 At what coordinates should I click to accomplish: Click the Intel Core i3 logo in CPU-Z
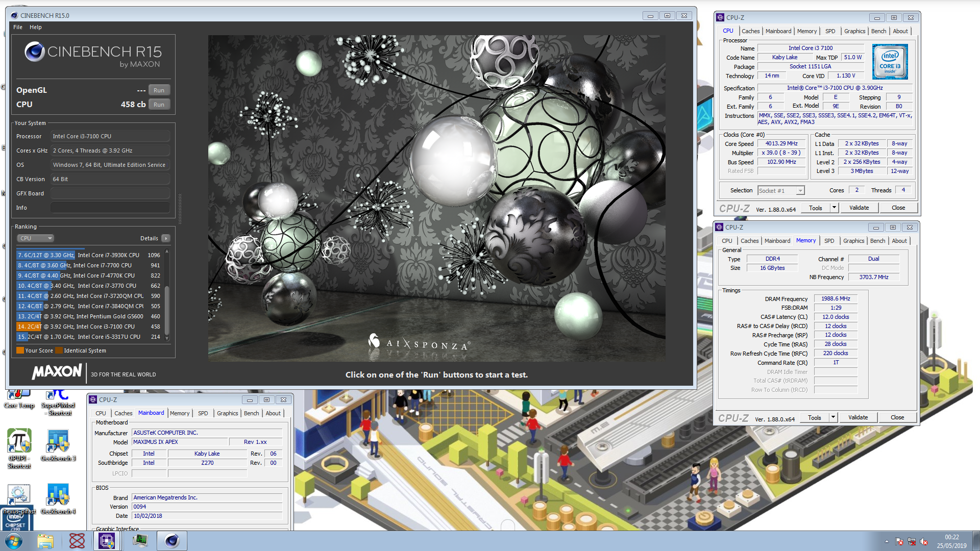pos(890,62)
